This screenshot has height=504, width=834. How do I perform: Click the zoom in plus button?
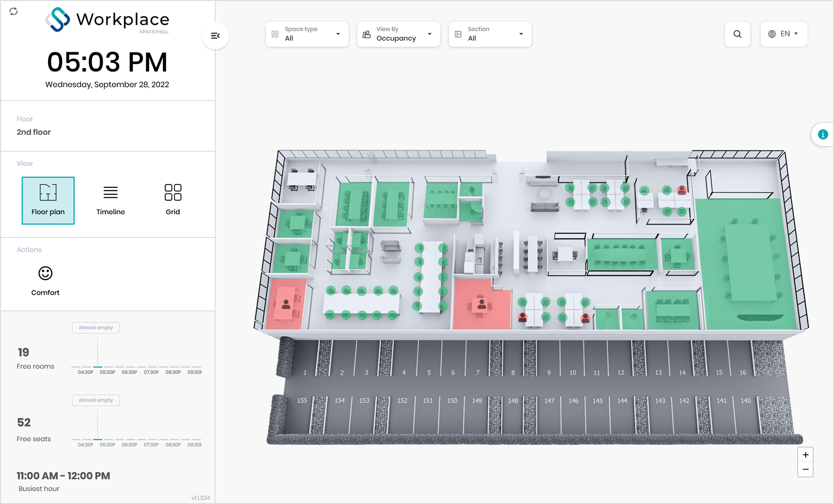click(805, 455)
